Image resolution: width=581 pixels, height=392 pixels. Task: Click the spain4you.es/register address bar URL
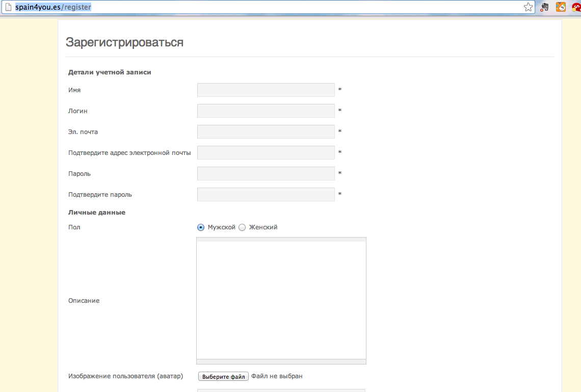coord(53,7)
